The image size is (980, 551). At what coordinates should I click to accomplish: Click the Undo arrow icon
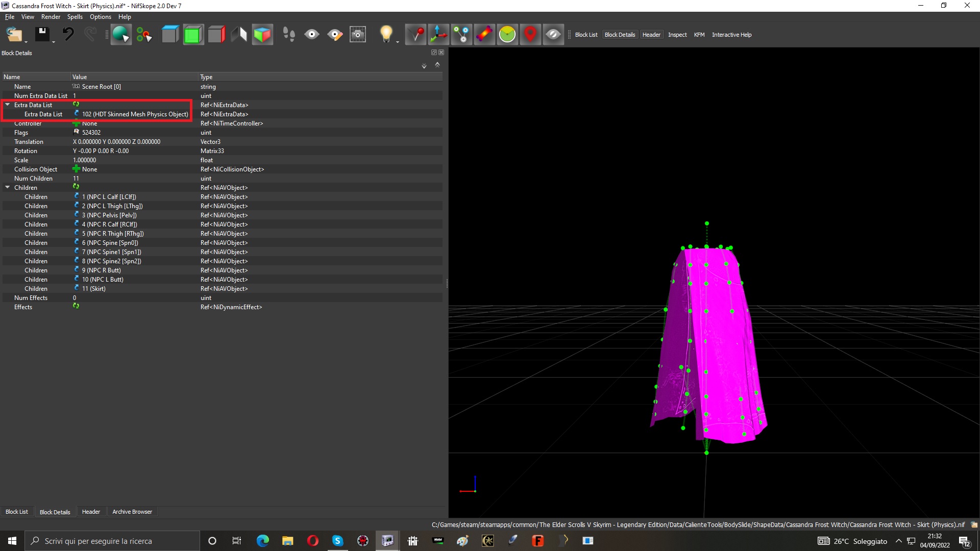pos(68,34)
